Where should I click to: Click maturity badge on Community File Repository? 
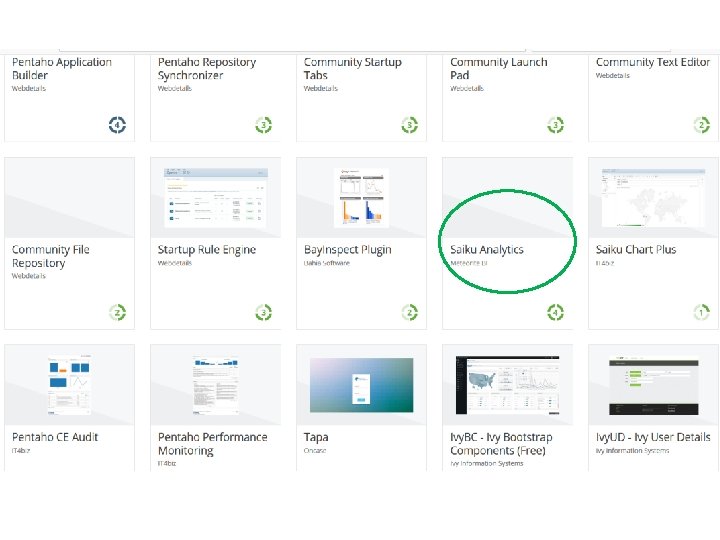click(117, 312)
